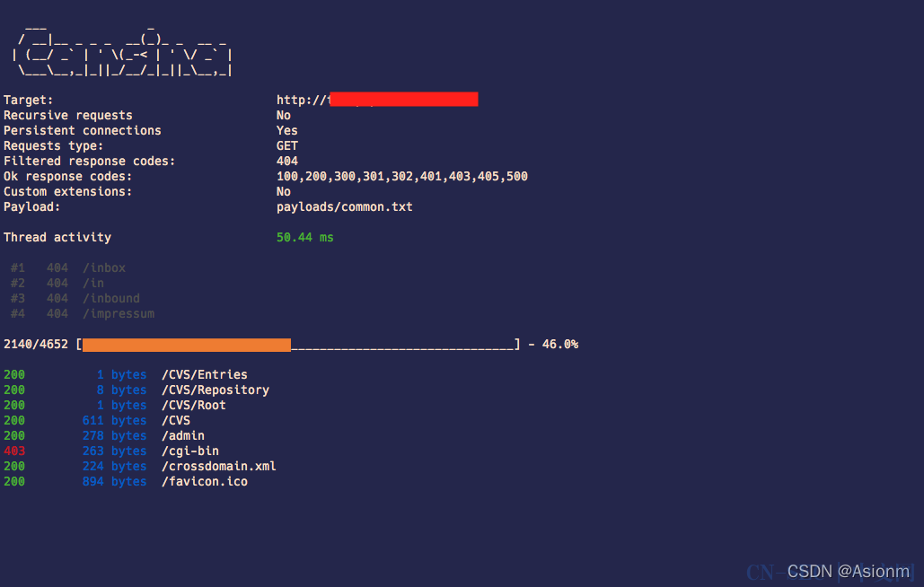Click the Ok response codes list value

[401, 177]
